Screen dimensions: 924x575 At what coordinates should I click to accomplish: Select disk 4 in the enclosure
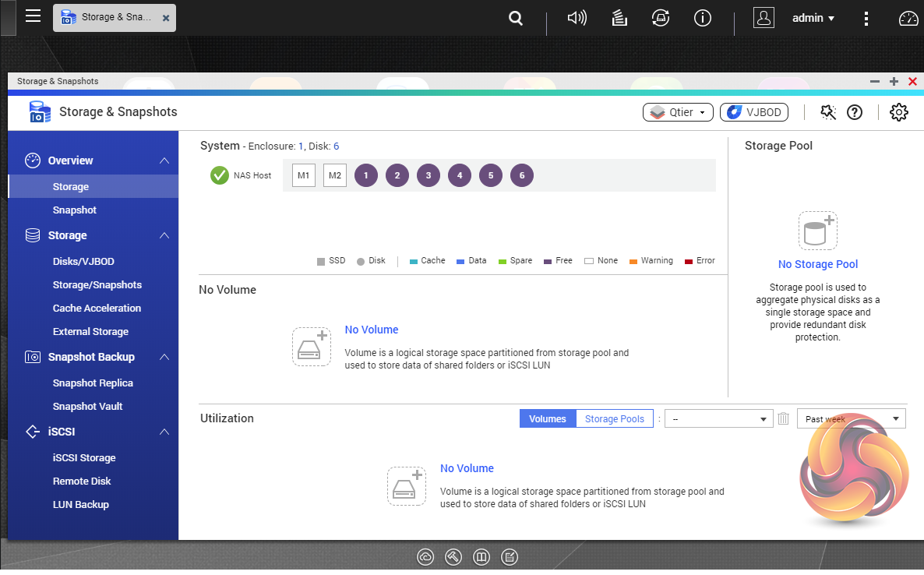(x=460, y=175)
